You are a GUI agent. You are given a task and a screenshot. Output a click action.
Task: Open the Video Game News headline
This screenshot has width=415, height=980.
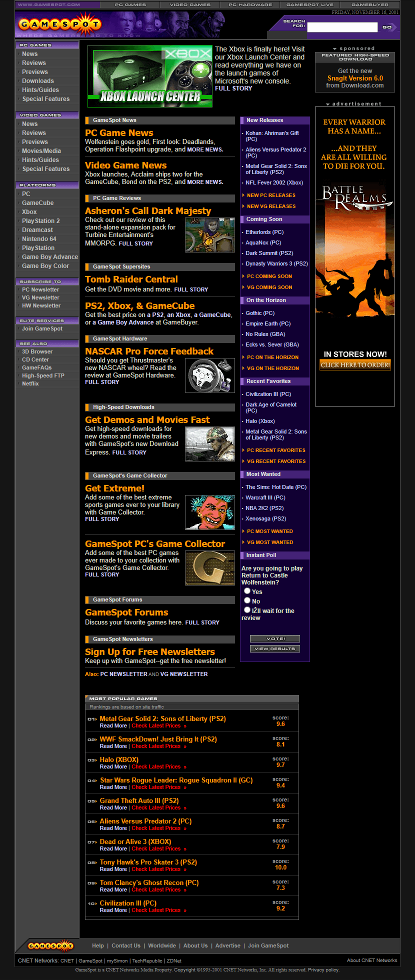pyautogui.click(x=126, y=165)
